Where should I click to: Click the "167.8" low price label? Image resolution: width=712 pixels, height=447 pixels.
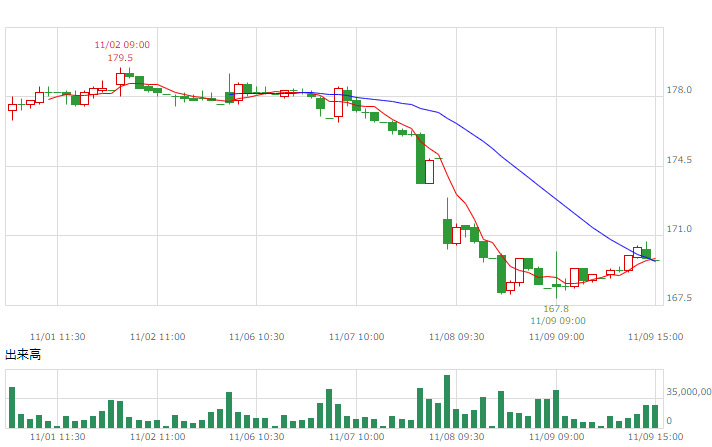point(556,309)
